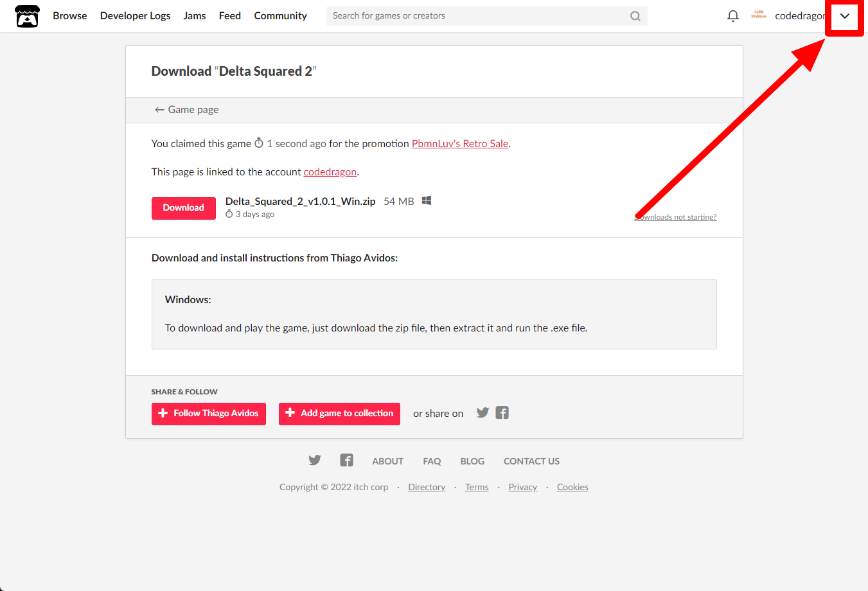Image resolution: width=868 pixels, height=591 pixels.
Task: Open the ABOUT footer link
Action: click(x=388, y=461)
